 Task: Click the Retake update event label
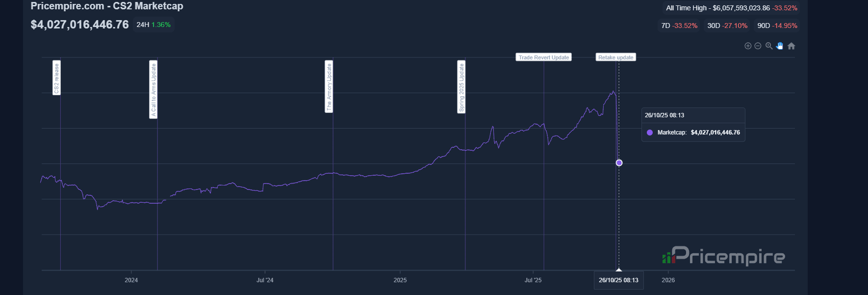[615, 57]
